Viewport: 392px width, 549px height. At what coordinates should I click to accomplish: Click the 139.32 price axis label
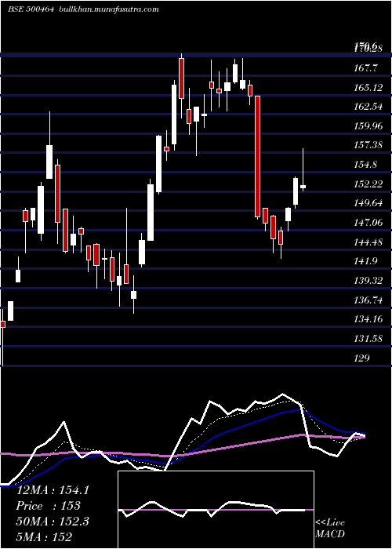pyautogui.click(x=368, y=281)
